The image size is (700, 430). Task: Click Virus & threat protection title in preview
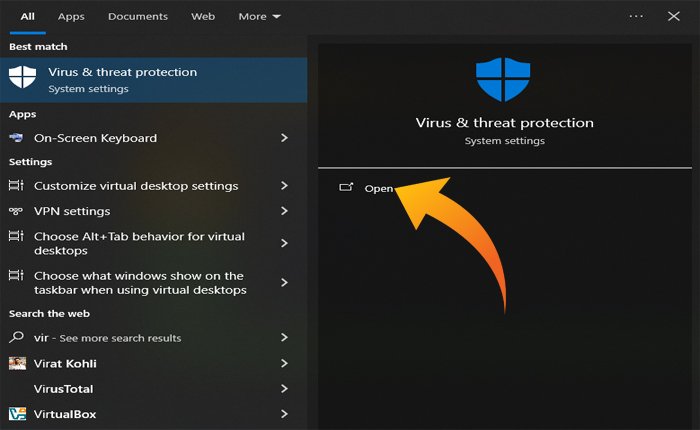[x=504, y=123]
